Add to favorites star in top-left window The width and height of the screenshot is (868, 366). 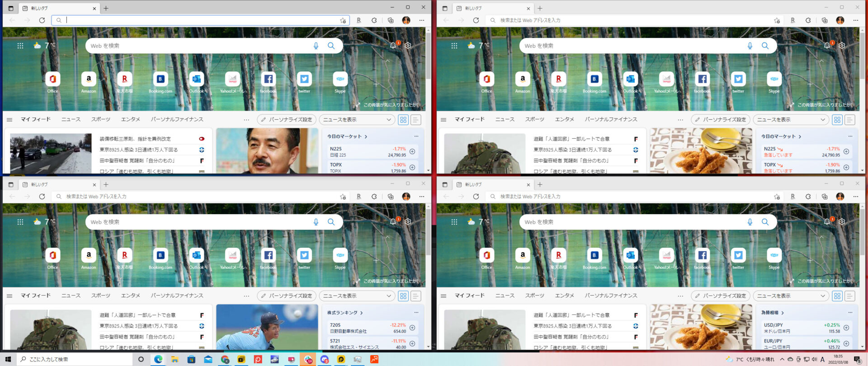point(343,20)
